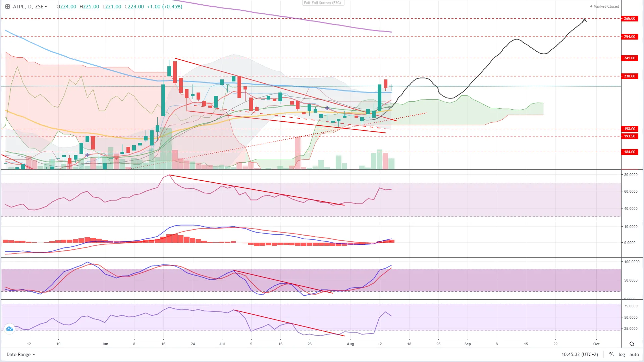Open the timezone 10:45:32 (UTC+2) menu
The image size is (644, 362).
580,354
